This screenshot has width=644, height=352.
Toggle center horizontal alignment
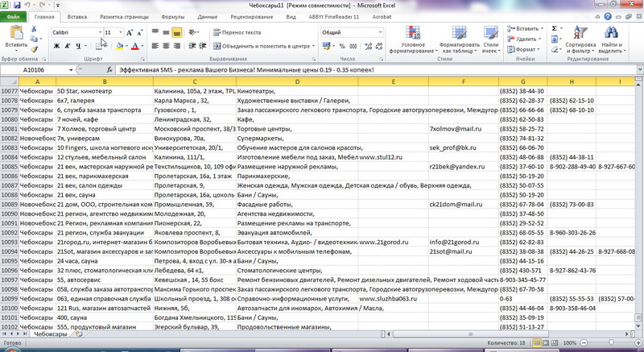coord(166,46)
